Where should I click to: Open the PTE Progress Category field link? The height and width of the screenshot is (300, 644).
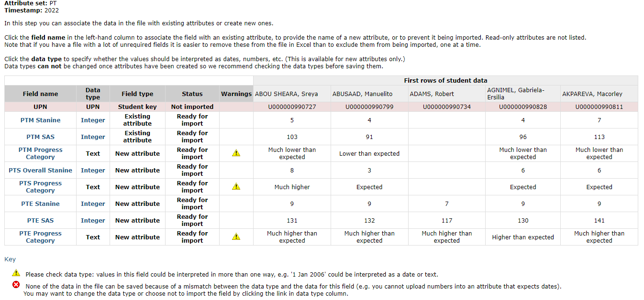click(40, 237)
